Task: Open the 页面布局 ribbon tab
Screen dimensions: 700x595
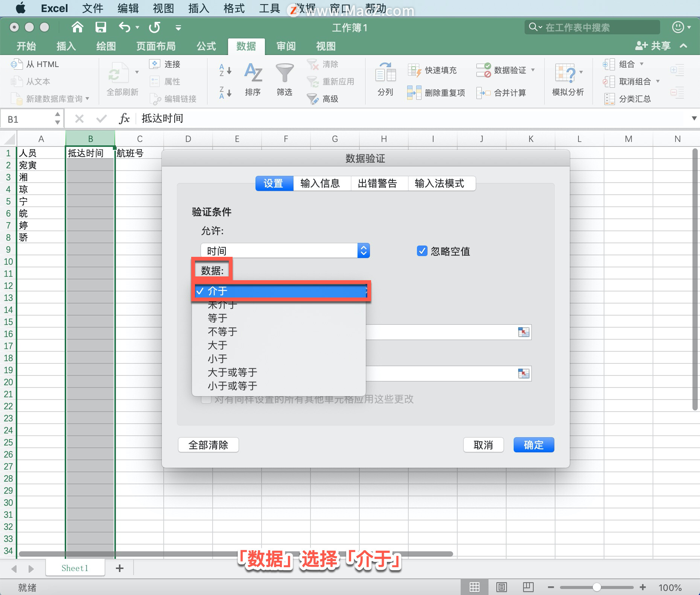Action: click(x=156, y=46)
